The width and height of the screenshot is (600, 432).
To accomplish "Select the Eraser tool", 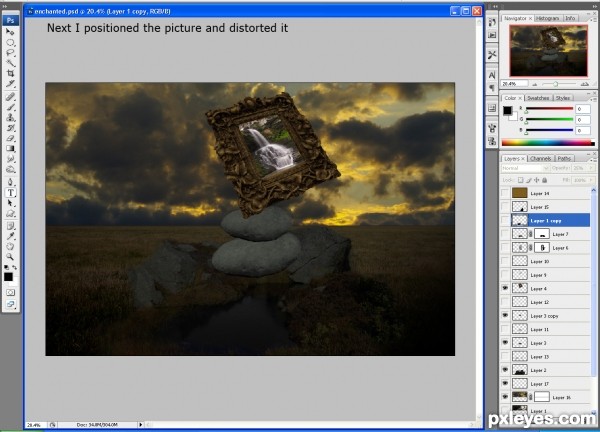I will coord(10,138).
